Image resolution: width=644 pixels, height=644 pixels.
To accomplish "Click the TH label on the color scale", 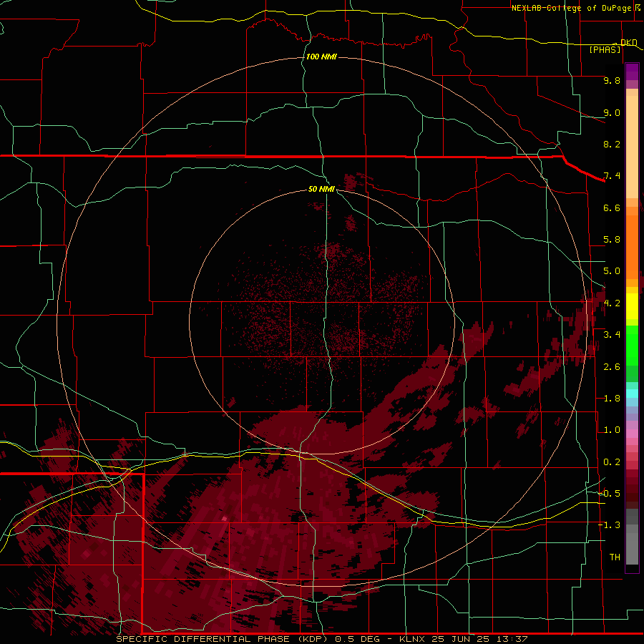I will 615,557.
